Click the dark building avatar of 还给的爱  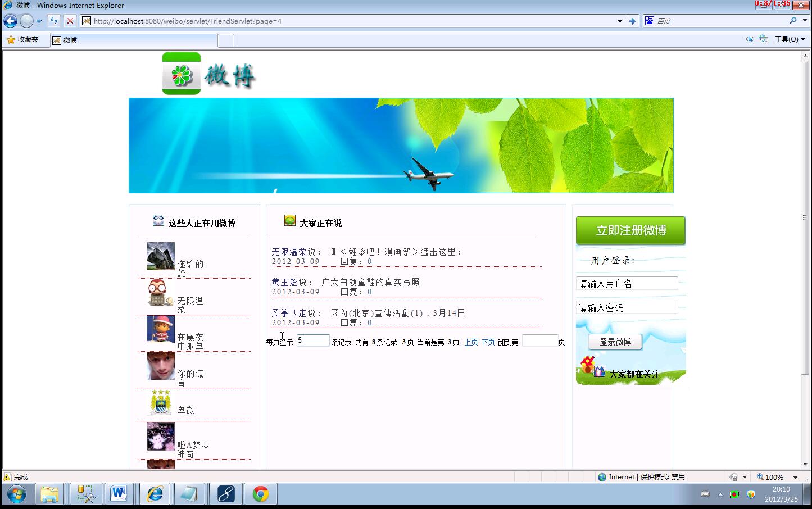point(160,256)
